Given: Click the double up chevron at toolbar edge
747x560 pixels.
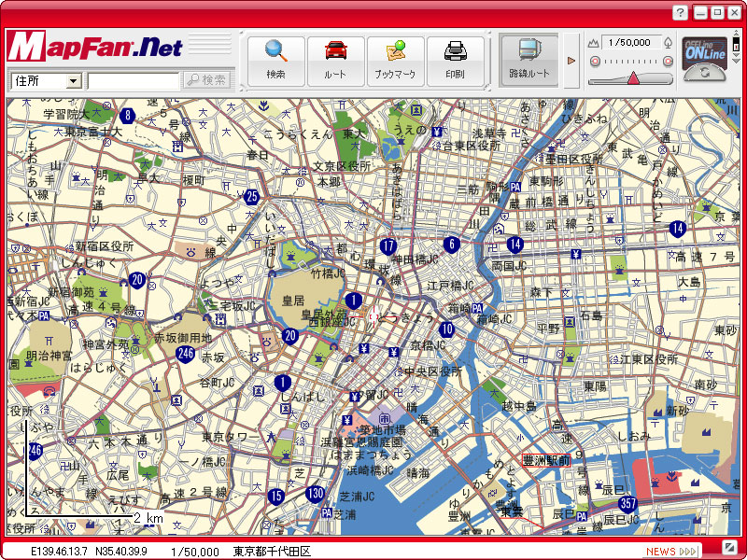Looking at the screenshot, I should pyautogui.click(x=737, y=34).
